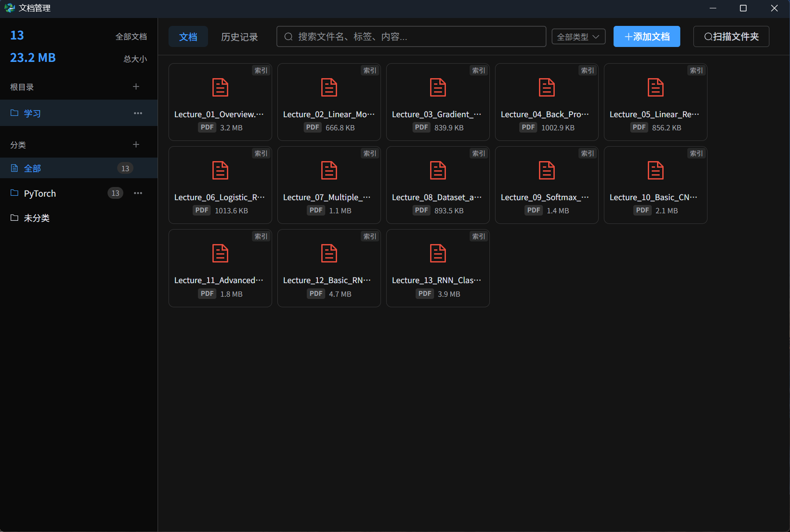This screenshot has width=790, height=532.
Task: Click the file name Lecture_08_Dataset_a…
Action: pyautogui.click(x=437, y=198)
